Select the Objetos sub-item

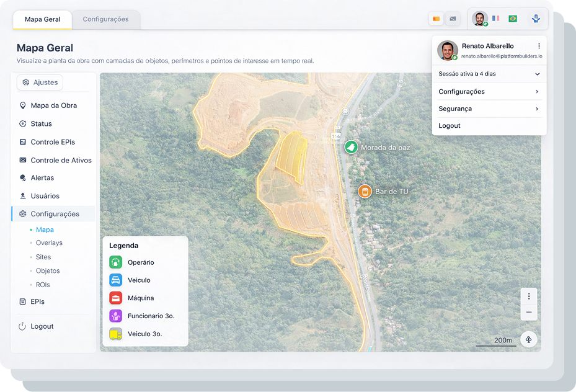pyautogui.click(x=48, y=271)
